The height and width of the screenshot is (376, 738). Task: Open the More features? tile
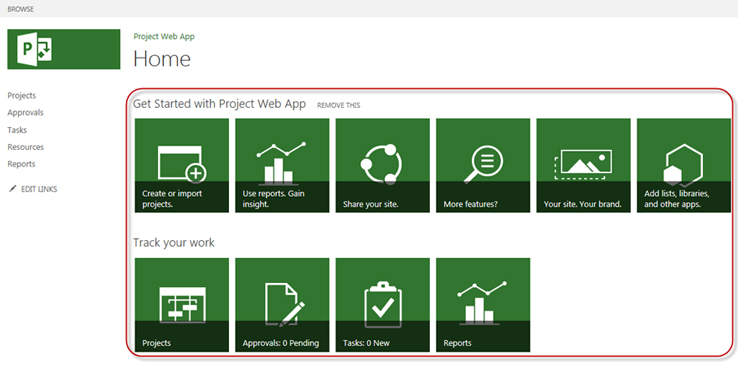(x=483, y=165)
